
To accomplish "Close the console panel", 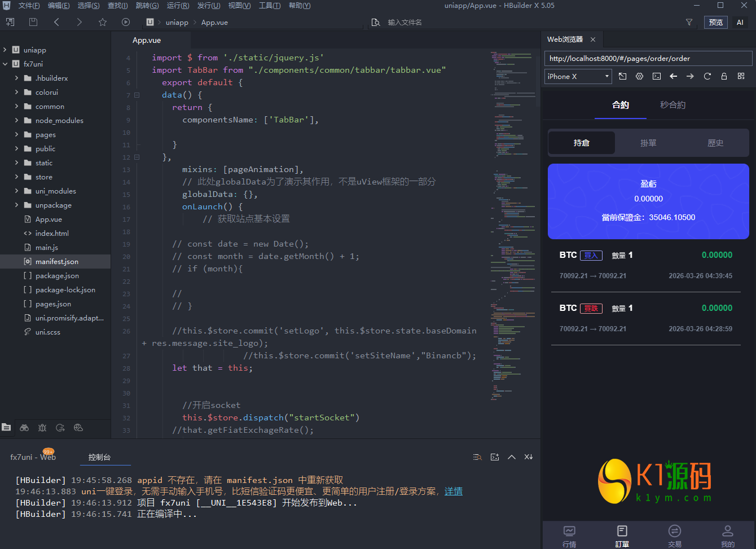I will (529, 457).
